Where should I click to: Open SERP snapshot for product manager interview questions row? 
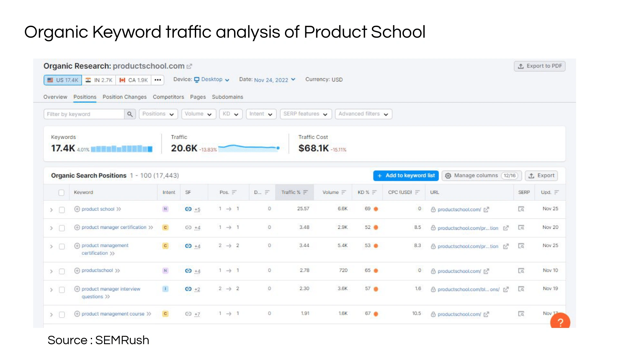(x=521, y=289)
